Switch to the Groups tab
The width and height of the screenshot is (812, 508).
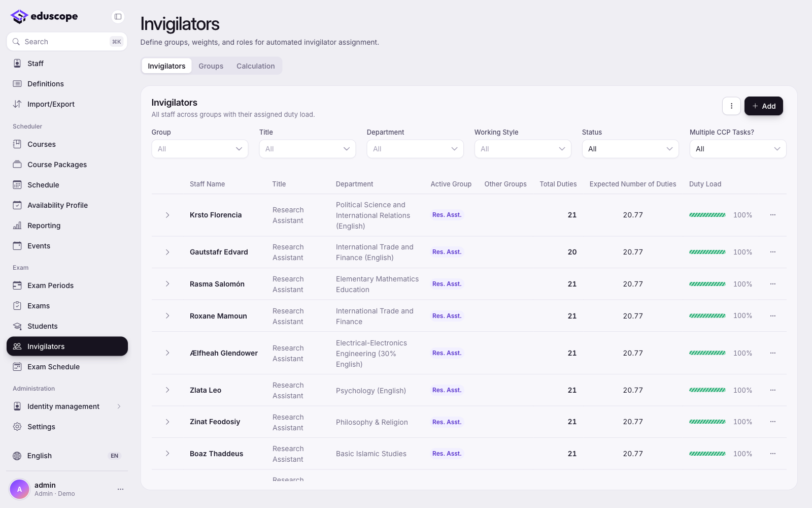211,66
